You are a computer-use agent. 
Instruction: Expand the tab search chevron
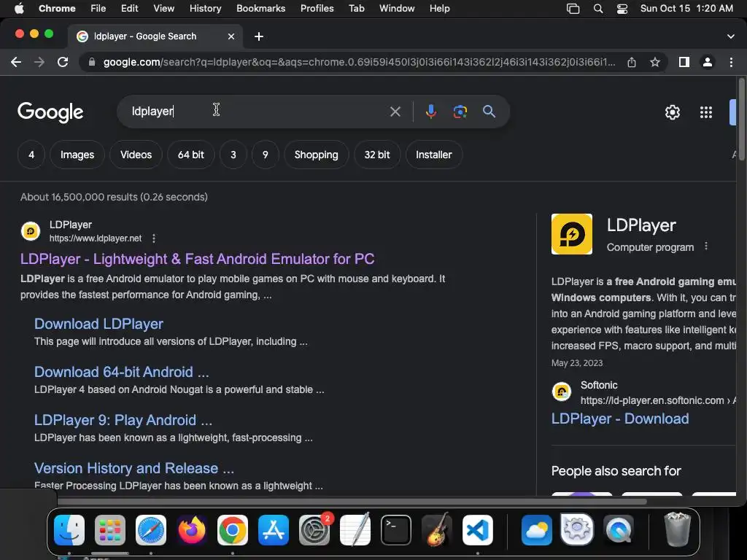730,36
